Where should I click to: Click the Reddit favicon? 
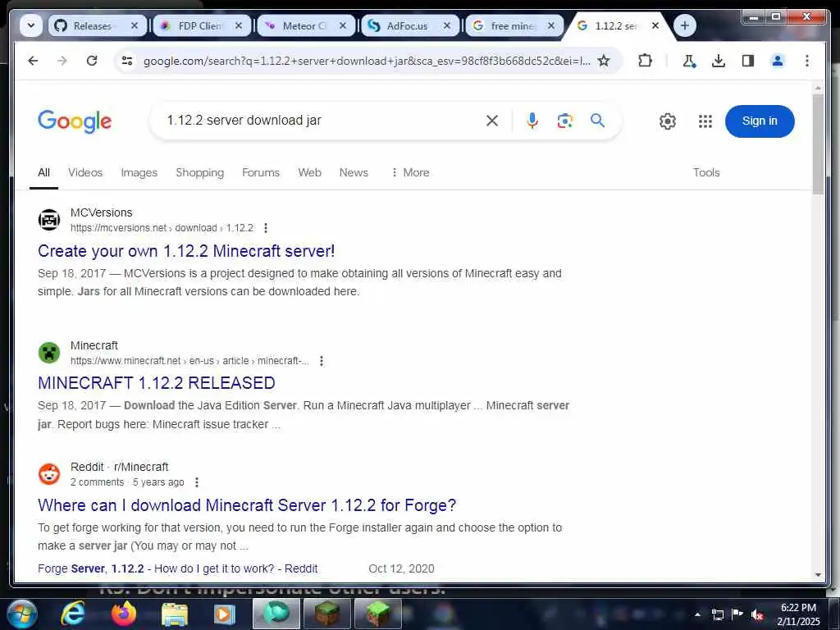(x=49, y=474)
